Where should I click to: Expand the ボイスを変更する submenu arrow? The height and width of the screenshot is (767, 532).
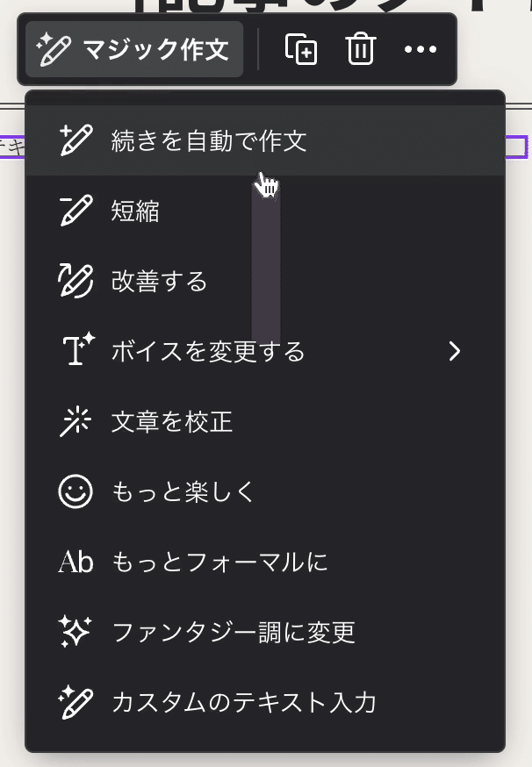point(454,351)
